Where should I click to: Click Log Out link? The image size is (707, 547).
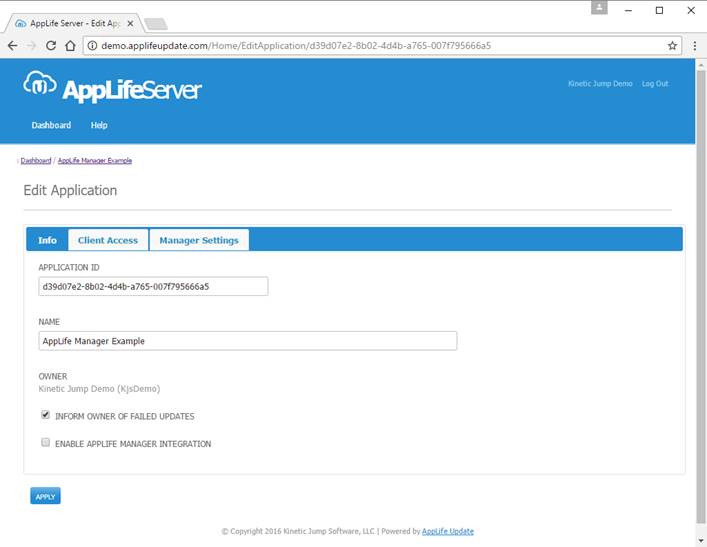pos(655,83)
